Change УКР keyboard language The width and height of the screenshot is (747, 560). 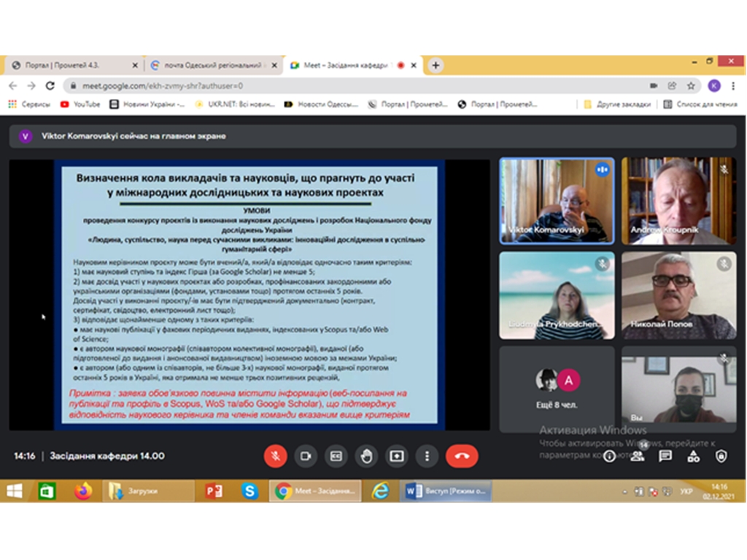pyautogui.click(x=686, y=491)
